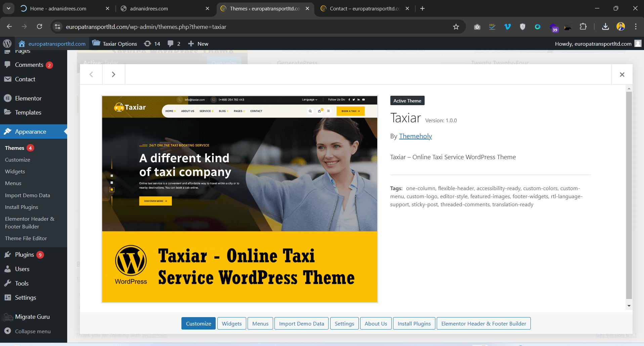The width and height of the screenshot is (644, 346).
Task: Click the Contact envelope icon in sidebar
Action: pyautogui.click(x=8, y=79)
